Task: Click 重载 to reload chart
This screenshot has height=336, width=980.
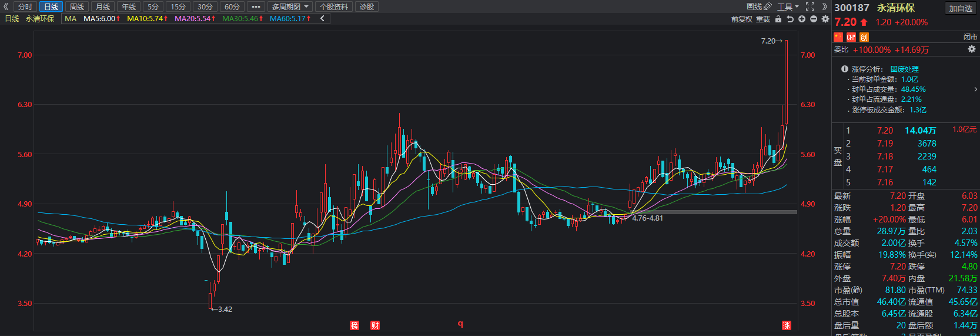Action: (763, 19)
